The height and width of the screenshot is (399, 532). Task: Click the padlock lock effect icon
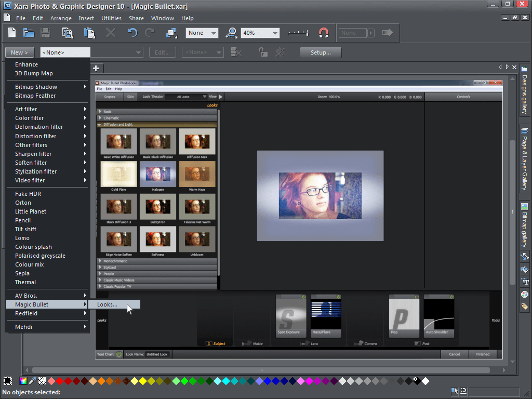tap(263, 52)
